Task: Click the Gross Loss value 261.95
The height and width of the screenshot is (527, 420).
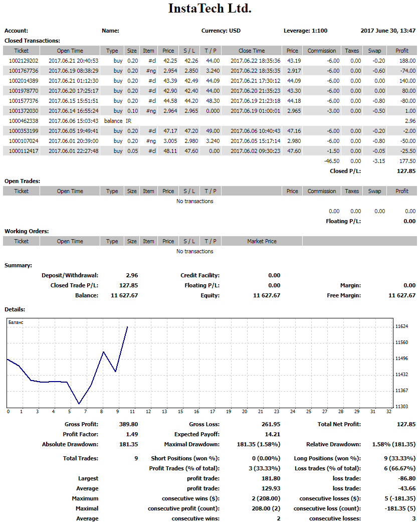Action: tap(271, 425)
